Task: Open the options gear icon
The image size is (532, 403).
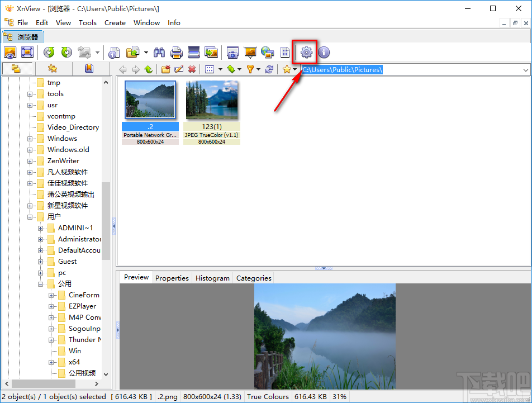Action: pyautogui.click(x=306, y=53)
